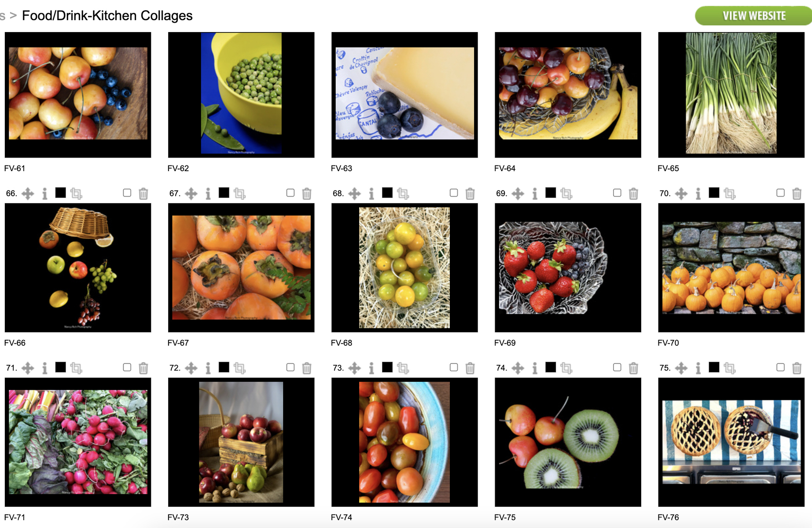Click the crop icon for image 70
The image size is (812, 528).
coord(729,194)
